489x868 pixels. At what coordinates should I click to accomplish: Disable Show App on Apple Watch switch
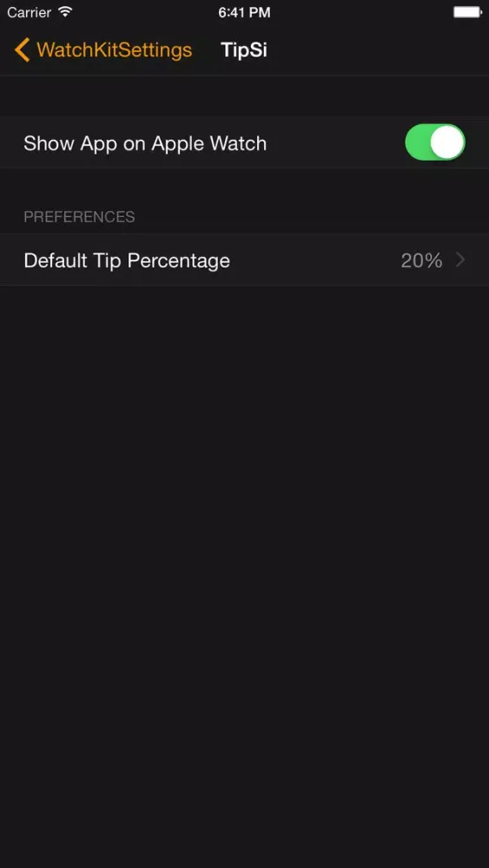click(435, 142)
